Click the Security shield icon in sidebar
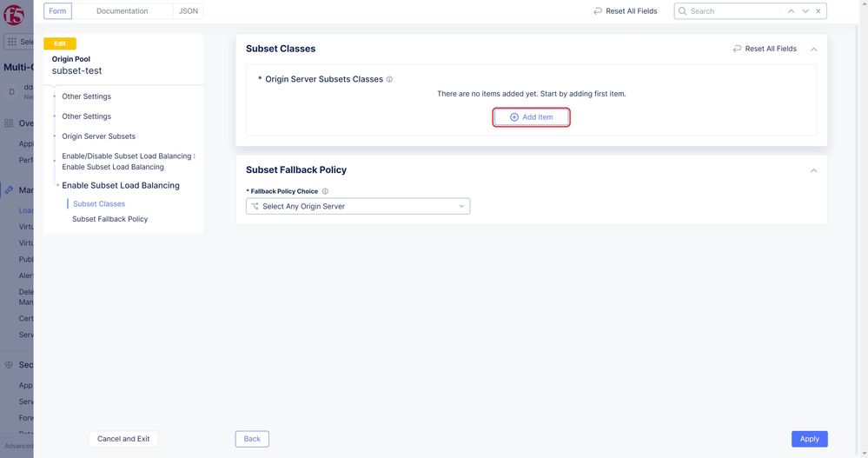The height and width of the screenshot is (458, 868). pos(9,365)
